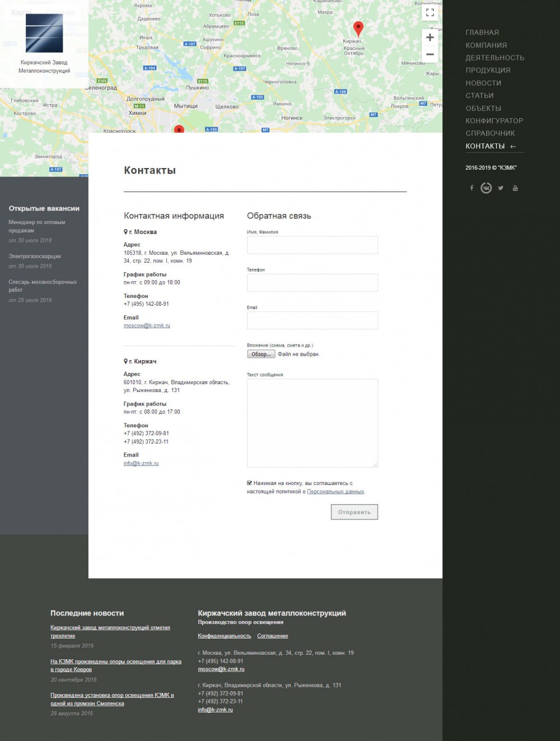Click the Отправить submit button
This screenshot has height=741, width=560.
click(x=354, y=512)
